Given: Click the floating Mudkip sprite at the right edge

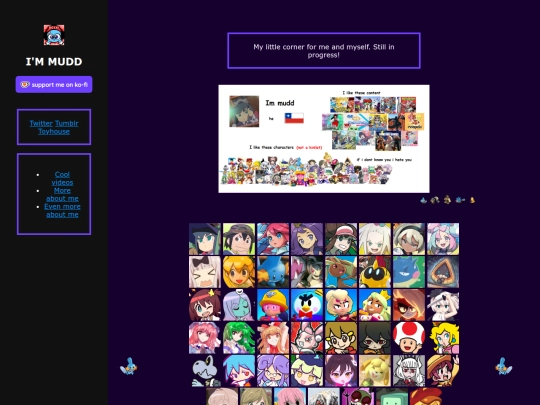Looking at the screenshot, I should (503, 366).
